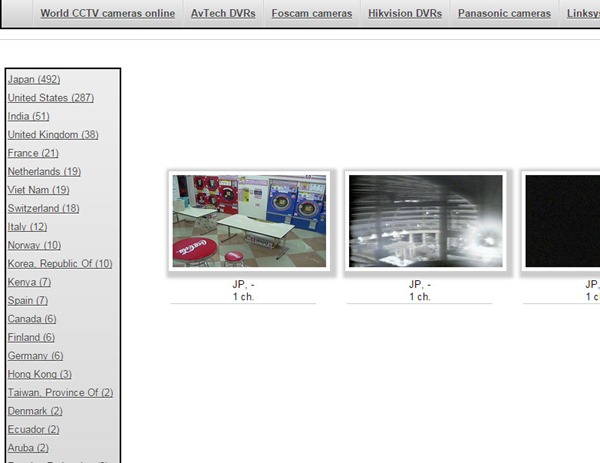The height and width of the screenshot is (463, 600).
Task: Open Finland (6) cameras
Action: coord(31,337)
